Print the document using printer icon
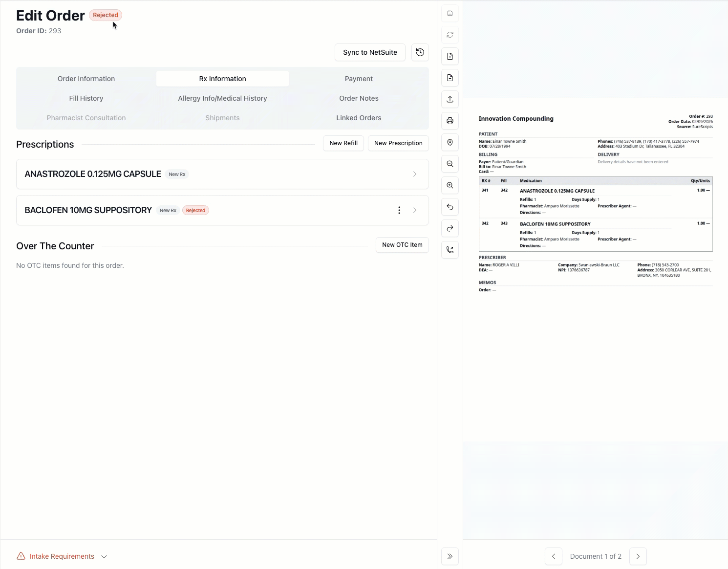The image size is (728, 569). coord(450,121)
